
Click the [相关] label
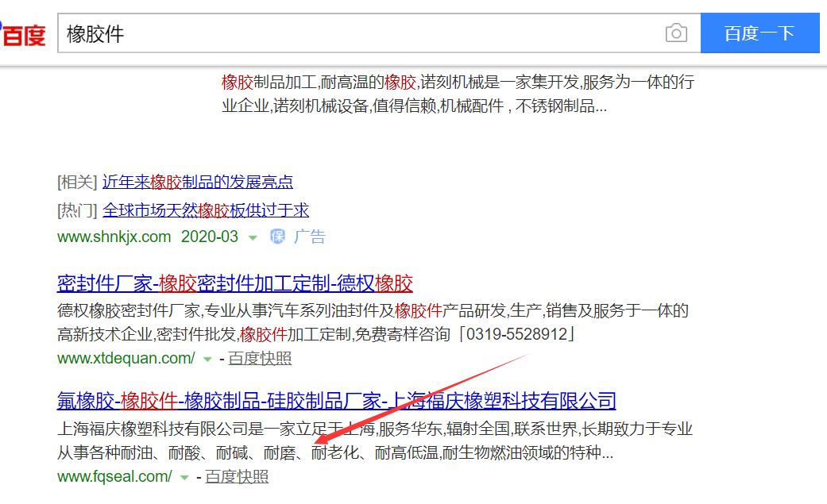pyautogui.click(x=77, y=183)
